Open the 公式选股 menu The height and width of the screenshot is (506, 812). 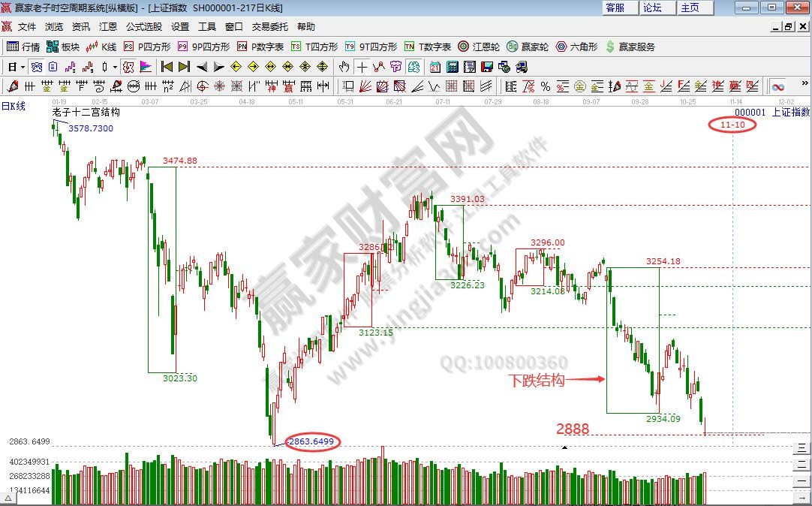click(143, 26)
